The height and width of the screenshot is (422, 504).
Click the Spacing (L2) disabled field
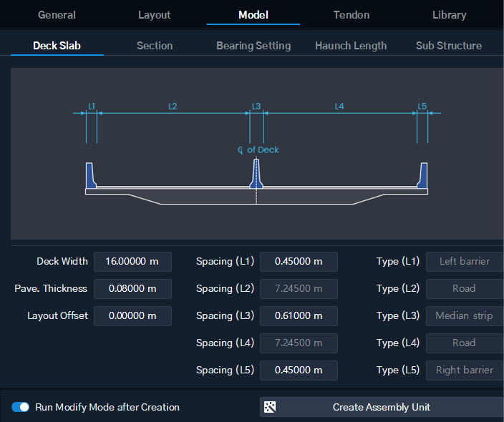click(299, 289)
